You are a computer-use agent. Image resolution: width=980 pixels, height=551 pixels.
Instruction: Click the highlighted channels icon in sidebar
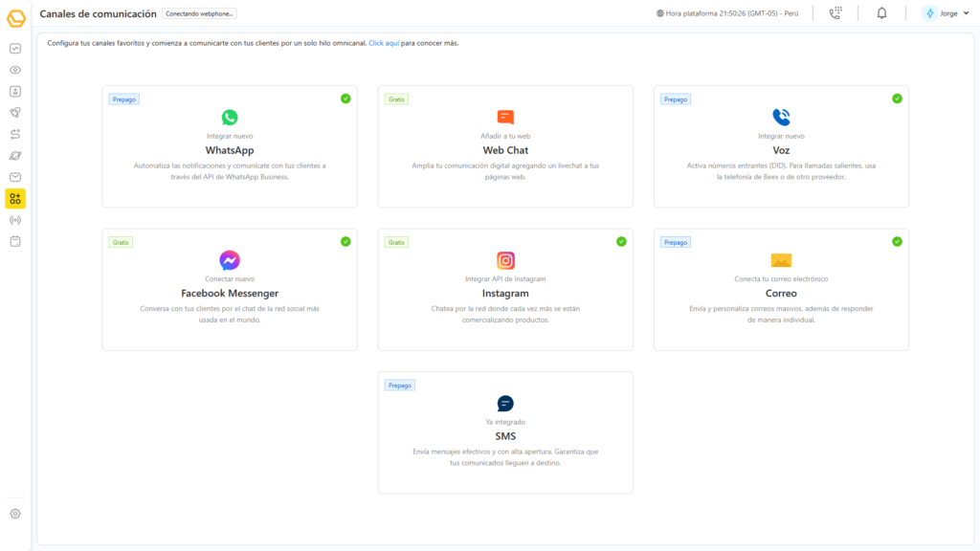[x=15, y=198]
